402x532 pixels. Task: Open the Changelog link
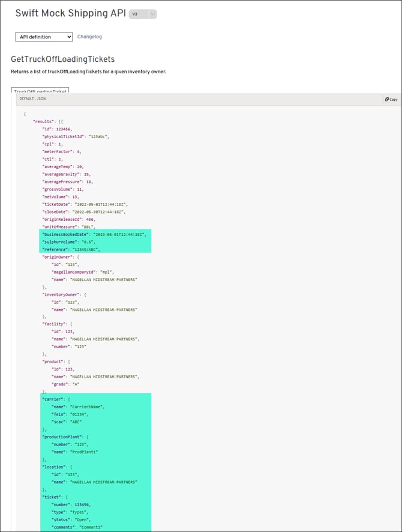tap(89, 37)
